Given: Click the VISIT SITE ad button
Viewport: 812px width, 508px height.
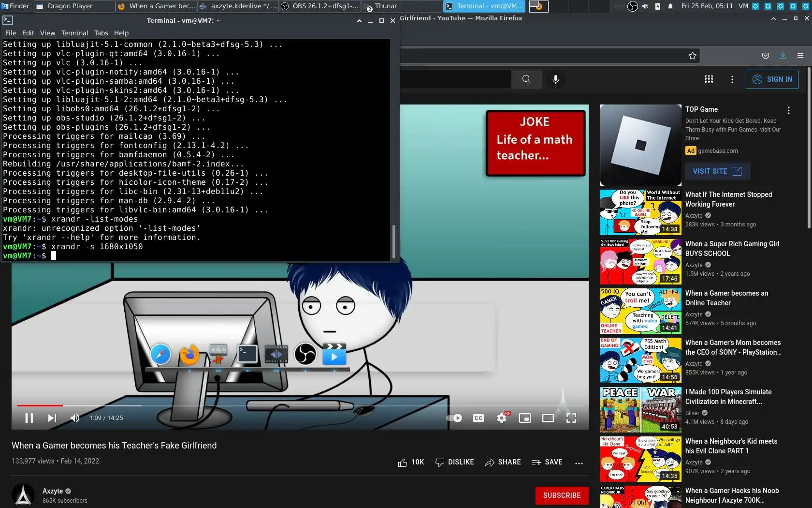Looking at the screenshot, I should 717,171.
